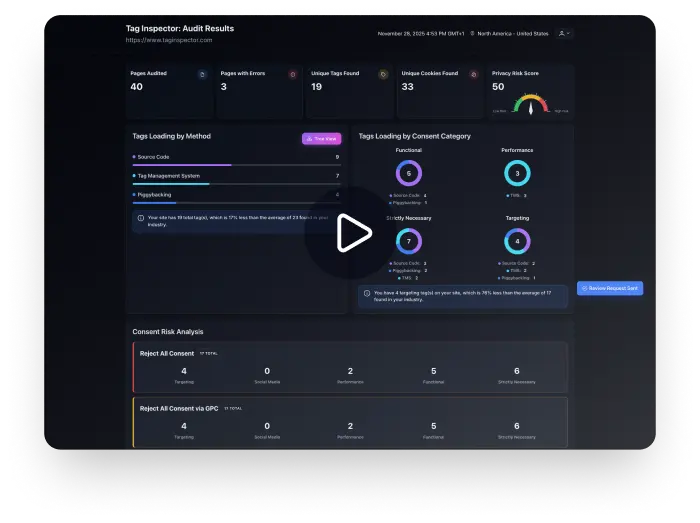Image resolution: width=700 pixels, height=523 pixels.
Task: Click the Targeting donut chart showing 4
Action: [517, 241]
